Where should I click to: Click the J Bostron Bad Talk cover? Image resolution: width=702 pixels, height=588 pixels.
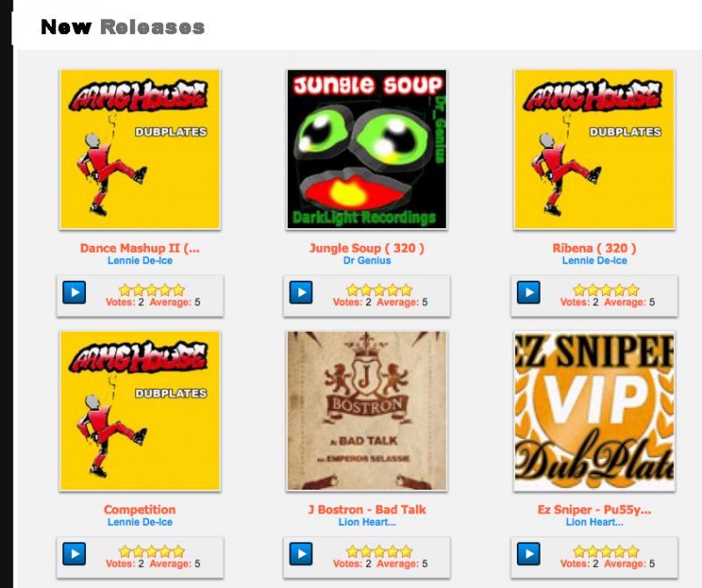pyautogui.click(x=367, y=411)
